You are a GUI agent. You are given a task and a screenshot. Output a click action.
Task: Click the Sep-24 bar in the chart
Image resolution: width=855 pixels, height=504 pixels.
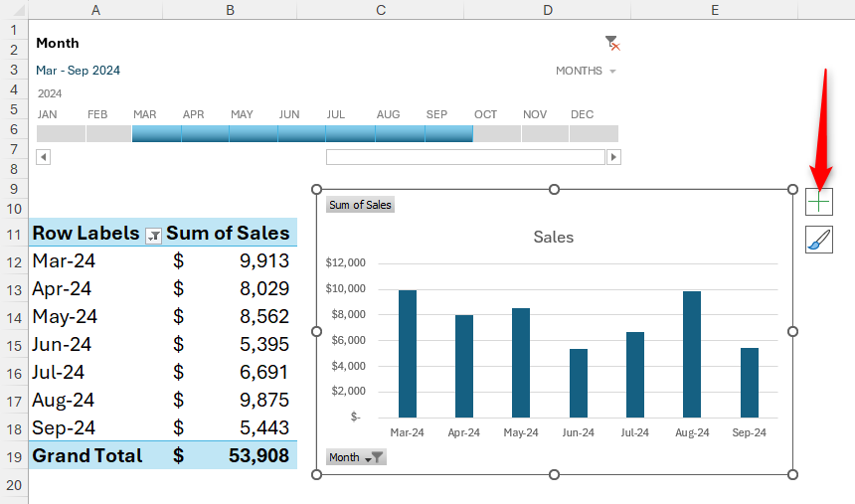pos(750,383)
